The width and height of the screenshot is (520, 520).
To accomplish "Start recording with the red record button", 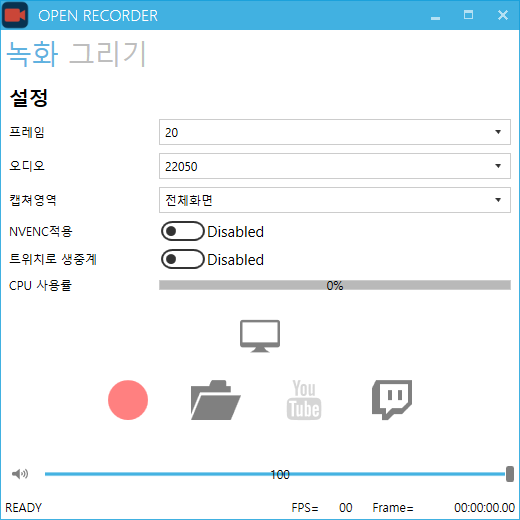I will point(128,400).
